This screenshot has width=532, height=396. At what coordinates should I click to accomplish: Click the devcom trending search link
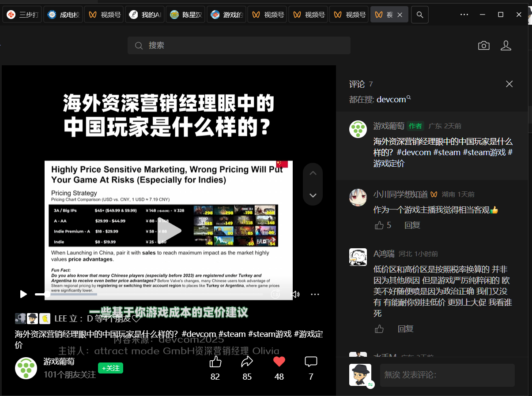pyautogui.click(x=393, y=99)
